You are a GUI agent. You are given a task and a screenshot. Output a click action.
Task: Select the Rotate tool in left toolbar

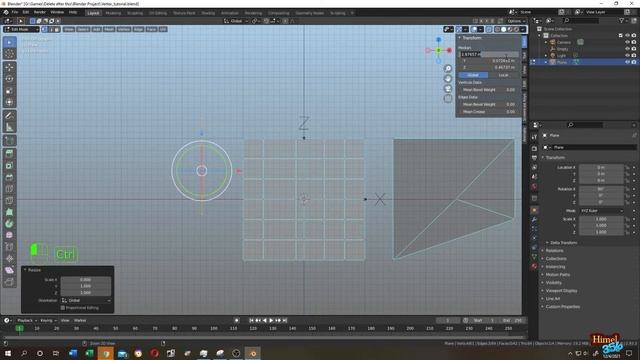coord(9,79)
